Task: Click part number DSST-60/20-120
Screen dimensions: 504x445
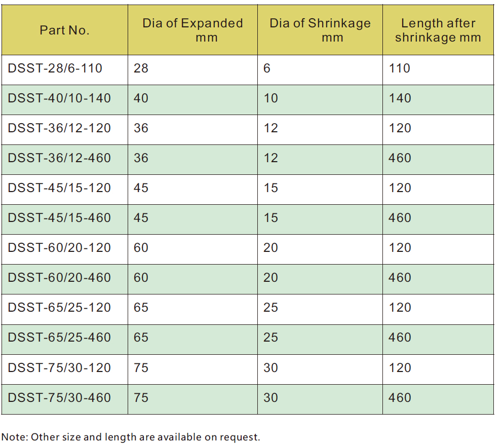Action: (x=59, y=247)
